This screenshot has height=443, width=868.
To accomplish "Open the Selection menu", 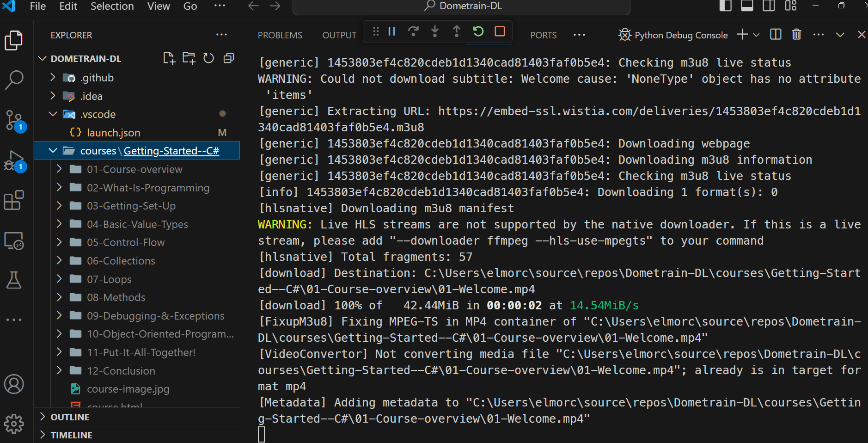I will click(x=112, y=6).
